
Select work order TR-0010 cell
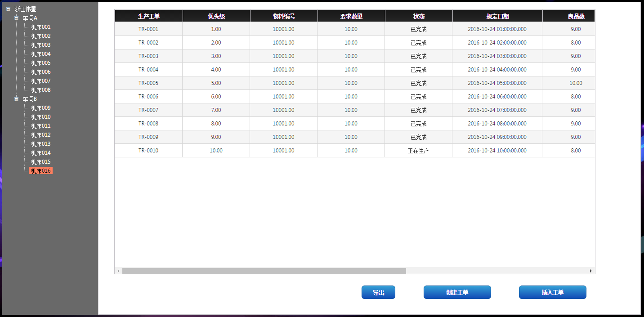148,151
